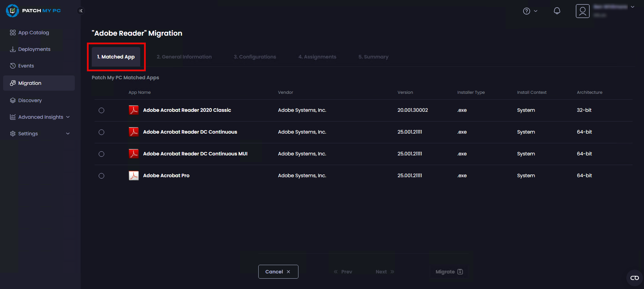Click the Patch My PC logo
Viewport: 644px width, 289px height.
tap(33, 11)
